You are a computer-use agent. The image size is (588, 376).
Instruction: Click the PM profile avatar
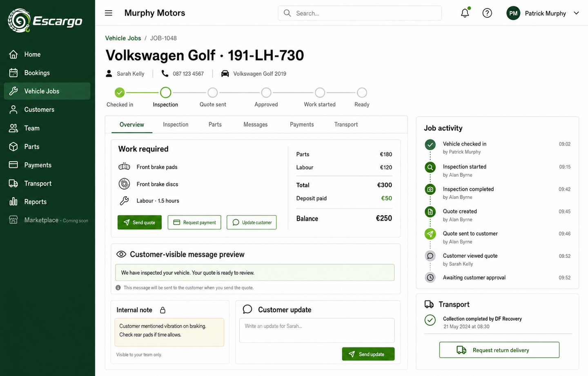(513, 13)
